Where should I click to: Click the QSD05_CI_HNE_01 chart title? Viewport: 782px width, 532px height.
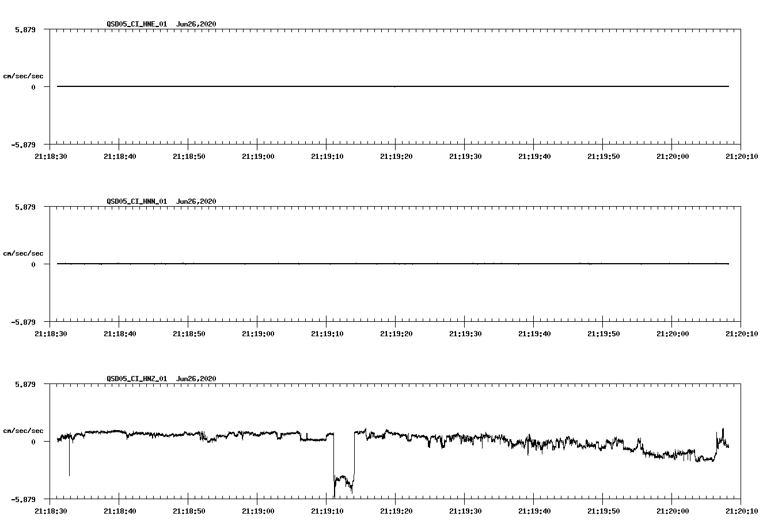(x=161, y=24)
